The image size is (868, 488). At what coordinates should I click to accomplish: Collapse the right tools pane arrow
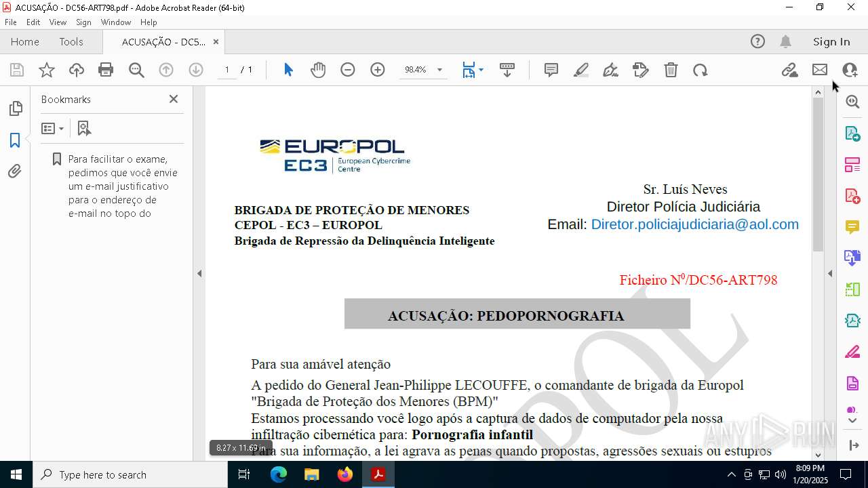[830, 274]
